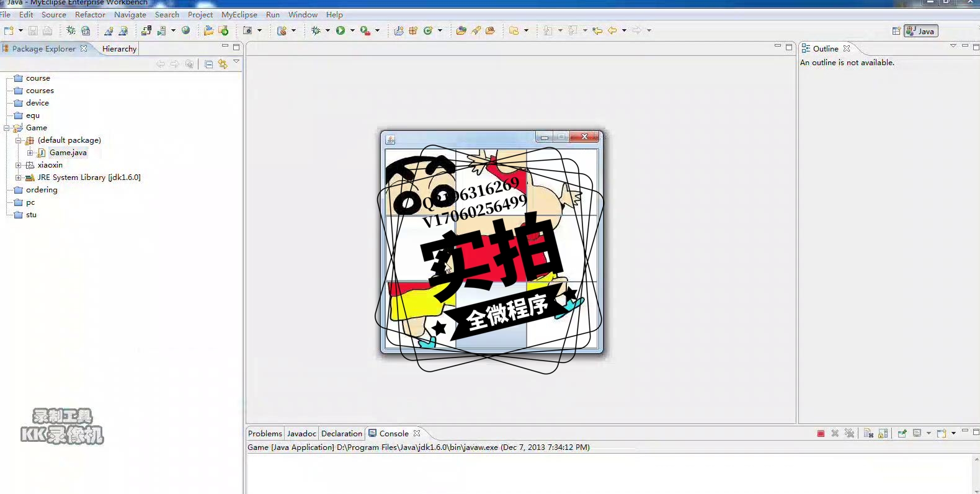The height and width of the screenshot is (494, 980).
Task: Toggle Scroll Lock in Console toolbar
Action: pos(883,433)
